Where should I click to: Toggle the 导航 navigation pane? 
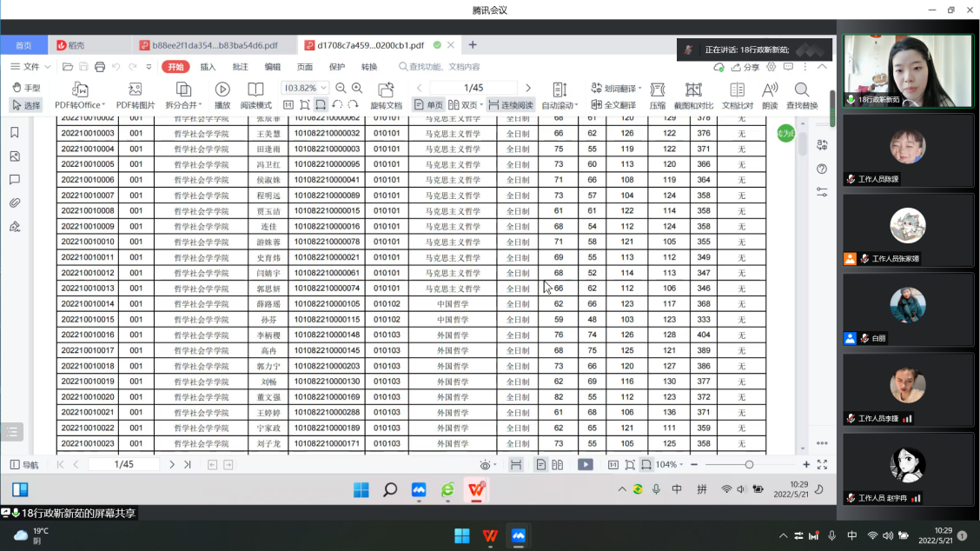click(24, 465)
